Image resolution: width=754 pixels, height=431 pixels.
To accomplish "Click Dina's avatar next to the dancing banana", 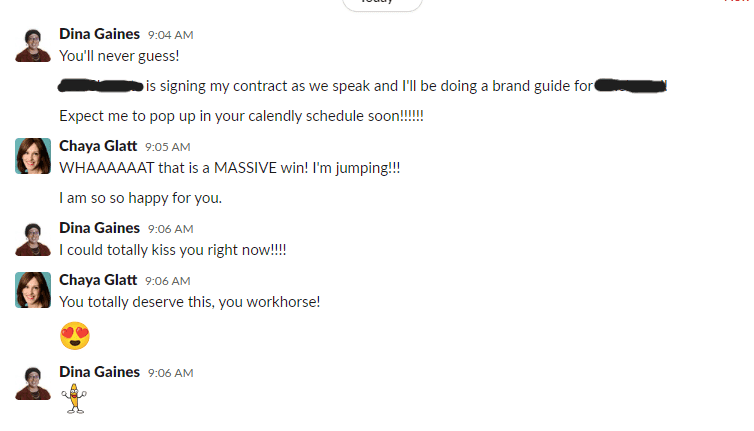I will pos(32,382).
